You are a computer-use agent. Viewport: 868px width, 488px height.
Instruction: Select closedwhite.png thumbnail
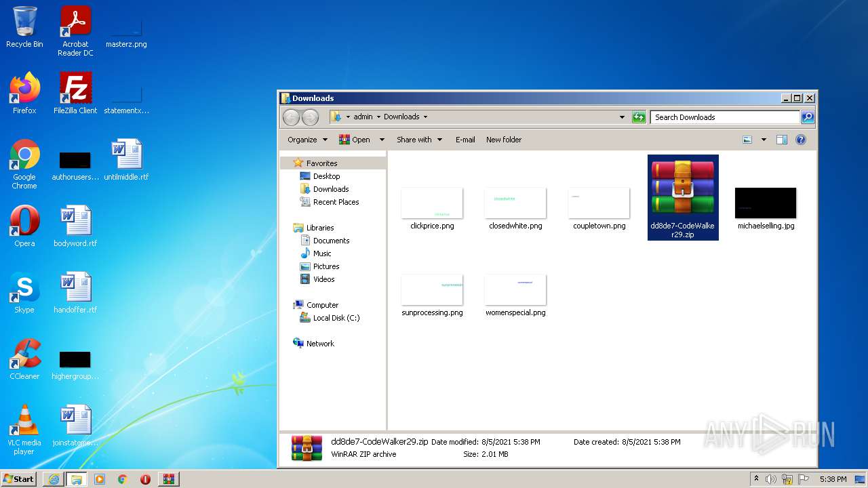pyautogui.click(x=515, y=209)
